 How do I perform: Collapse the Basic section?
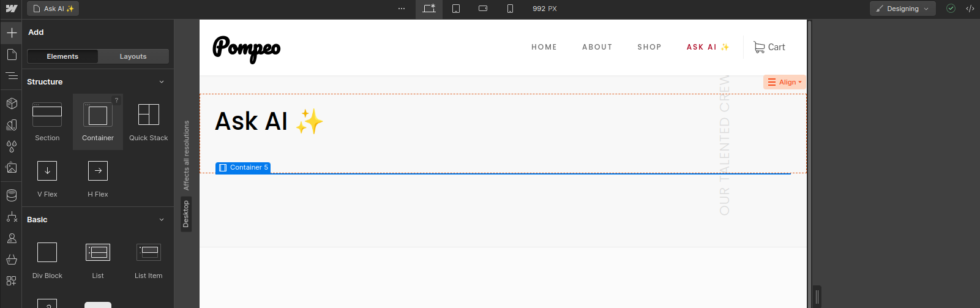tap(162, 220)
